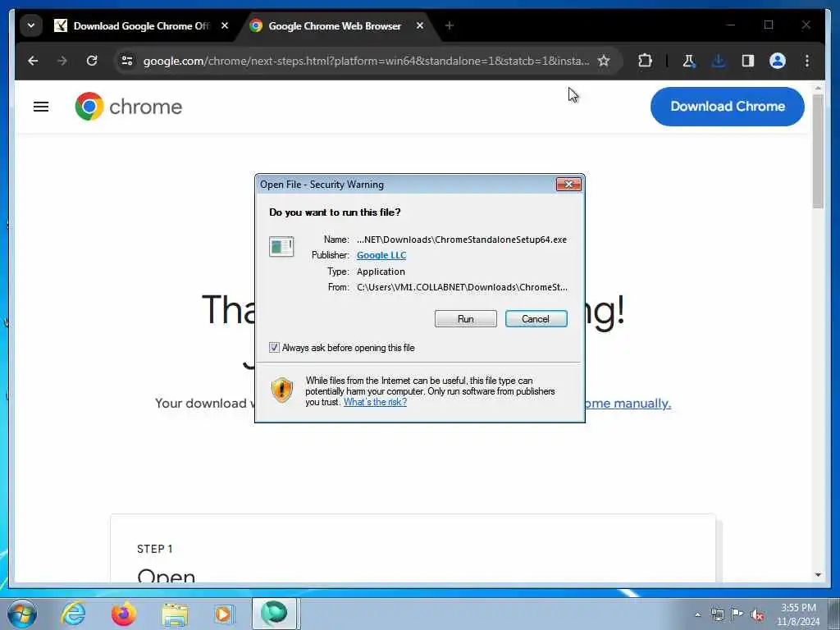
Task: Launch Internet Explorer from the taskbar
Action: 73,614
